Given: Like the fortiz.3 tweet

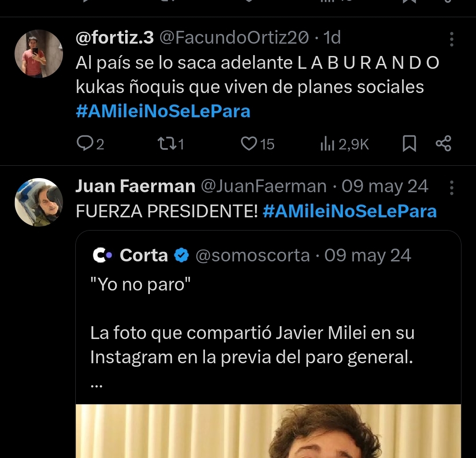Looking at the screenshot, I should 249,144.
